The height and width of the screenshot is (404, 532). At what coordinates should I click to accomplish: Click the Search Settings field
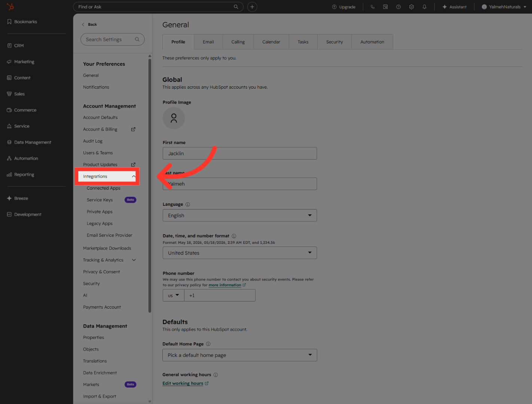pos(113,39)
